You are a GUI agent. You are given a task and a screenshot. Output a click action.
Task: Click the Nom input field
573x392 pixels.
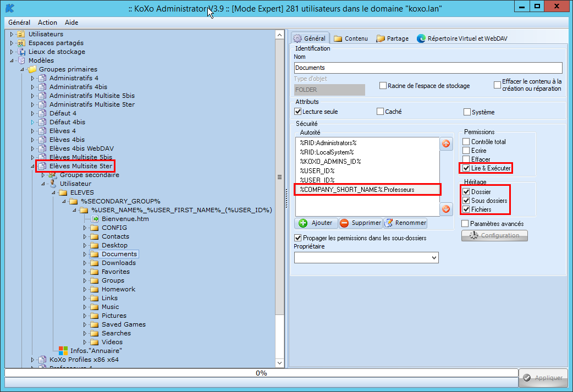(428, 68)
